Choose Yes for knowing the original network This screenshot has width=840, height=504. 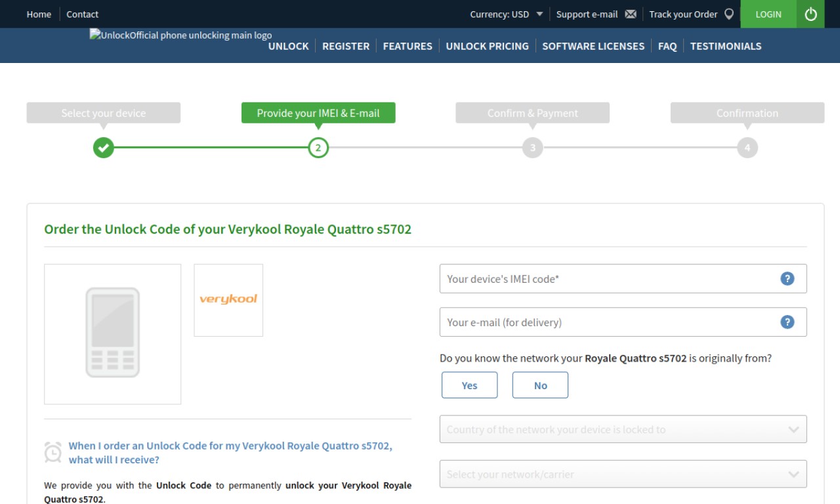pyautogui.click(x=469, y=385)
